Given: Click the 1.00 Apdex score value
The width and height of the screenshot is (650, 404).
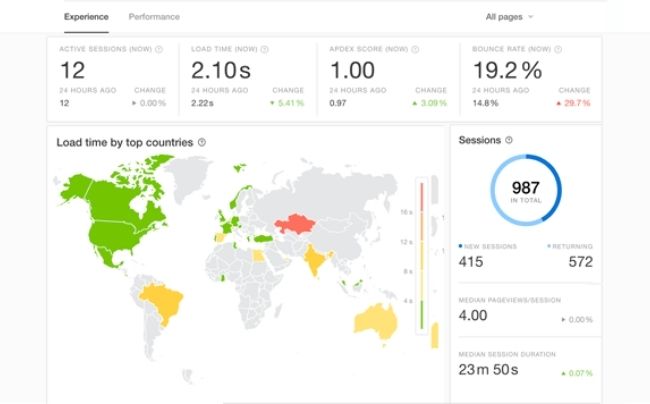Looking at the screenshot, I should point(352,70).
